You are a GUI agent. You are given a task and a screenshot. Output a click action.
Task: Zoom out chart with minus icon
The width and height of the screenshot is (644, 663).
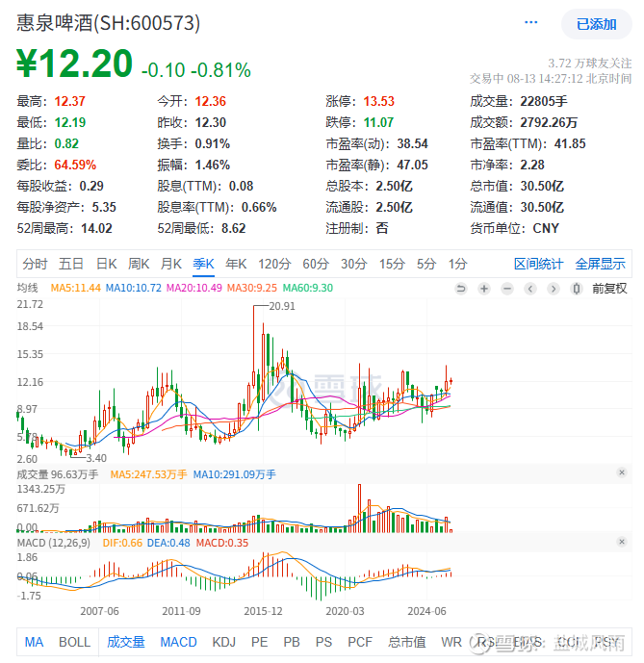[x=507, y=289]
